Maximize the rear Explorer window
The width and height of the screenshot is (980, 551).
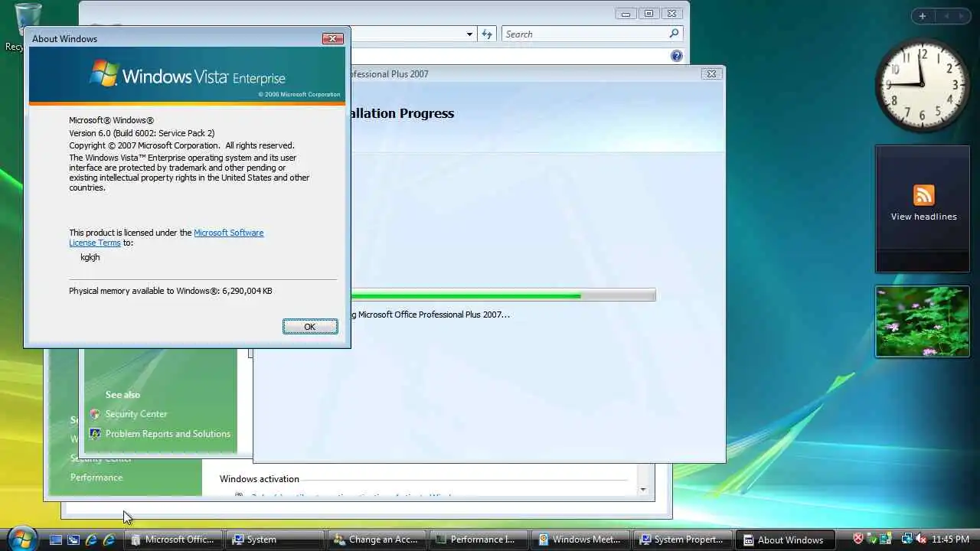point(648,14)
